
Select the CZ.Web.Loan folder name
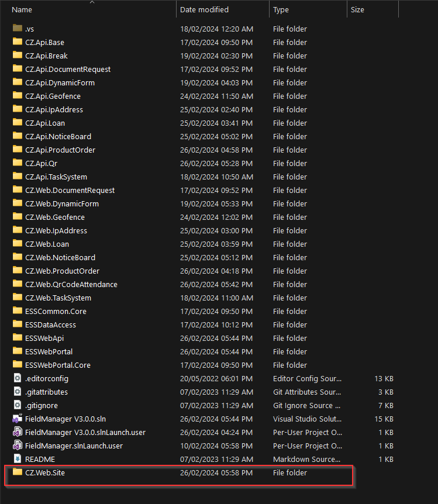47,244
